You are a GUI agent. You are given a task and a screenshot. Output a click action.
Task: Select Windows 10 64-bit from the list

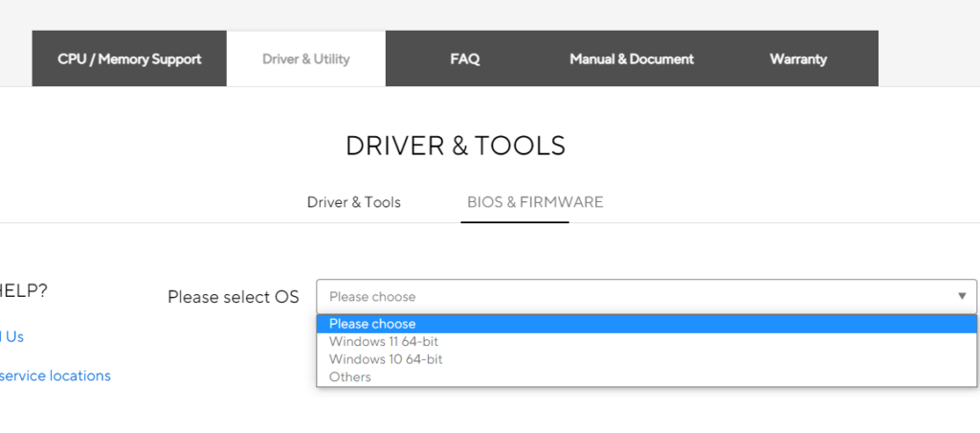[x=386, y=359]
